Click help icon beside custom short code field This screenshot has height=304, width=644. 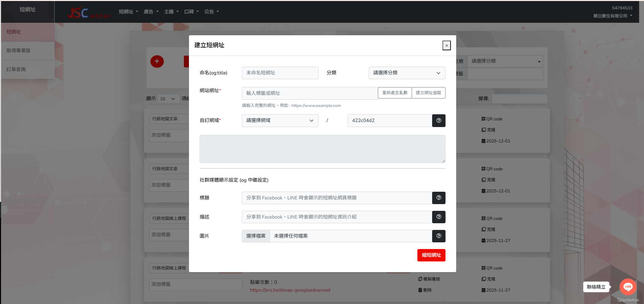click(438, 121)
